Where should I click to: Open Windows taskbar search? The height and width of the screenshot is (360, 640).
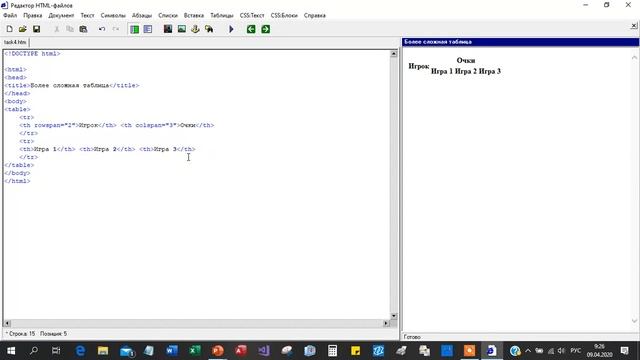tap(34, 351)
